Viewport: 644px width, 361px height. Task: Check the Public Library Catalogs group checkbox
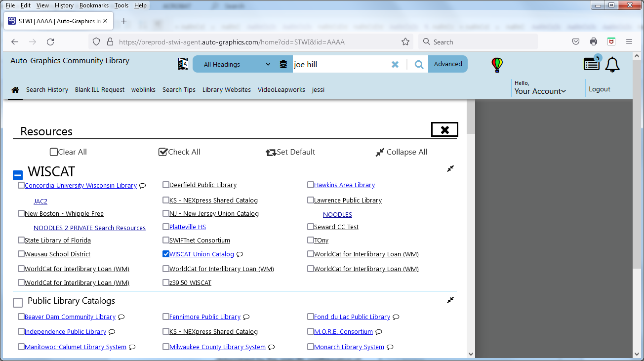(18, 303)
